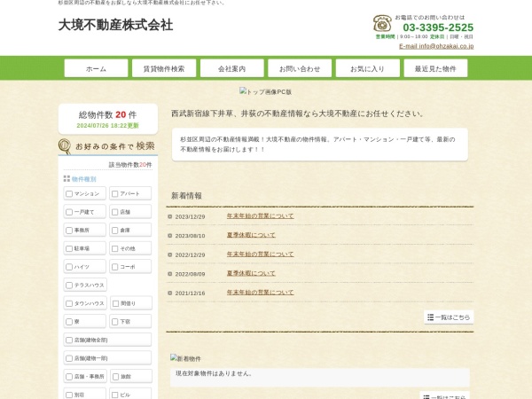Select the 間借り checkbox
This screenshot has width=532, height=399.
(115, 303)
